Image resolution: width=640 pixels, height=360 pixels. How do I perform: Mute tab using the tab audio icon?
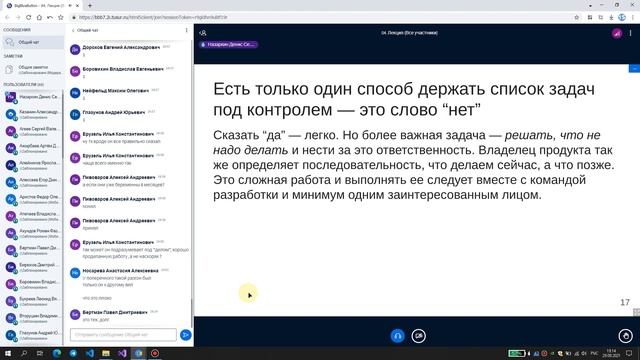pos(70,6)
